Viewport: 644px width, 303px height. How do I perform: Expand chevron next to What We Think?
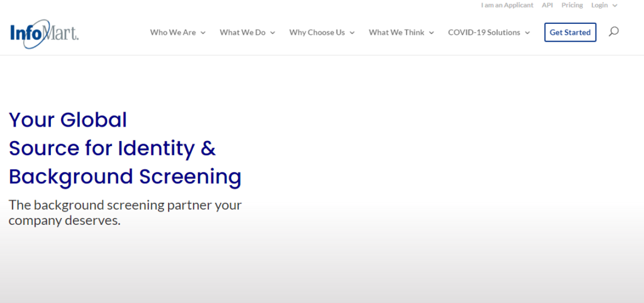click(431, 33)
